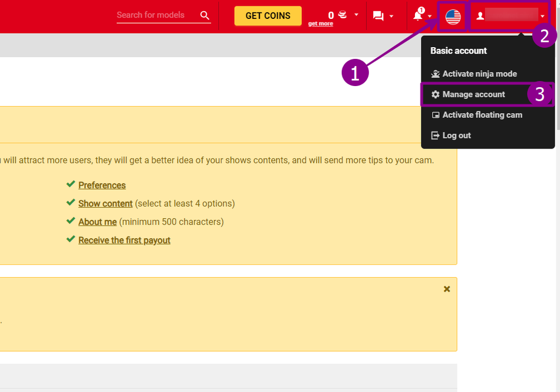
Task: Expand the chat messages dropdown arrow
Action: (x=391, y=16)
